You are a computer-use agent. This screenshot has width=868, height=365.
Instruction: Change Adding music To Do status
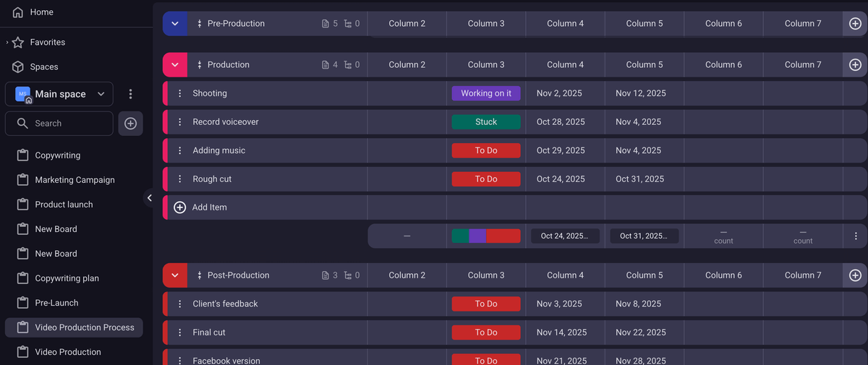click(486, 150)
